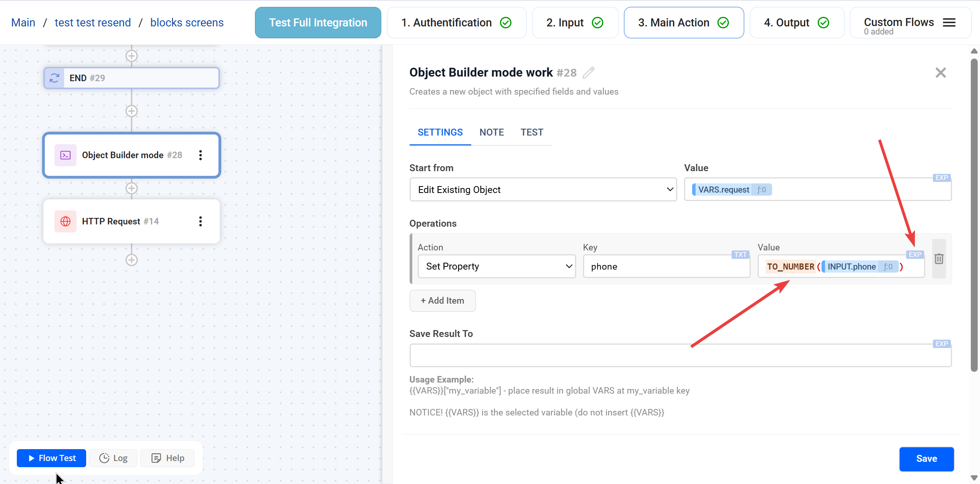Viewport: 980px width, 484px height.
Task: Open Custom Flows hamburger menu
Action: [x=949, y=23]
